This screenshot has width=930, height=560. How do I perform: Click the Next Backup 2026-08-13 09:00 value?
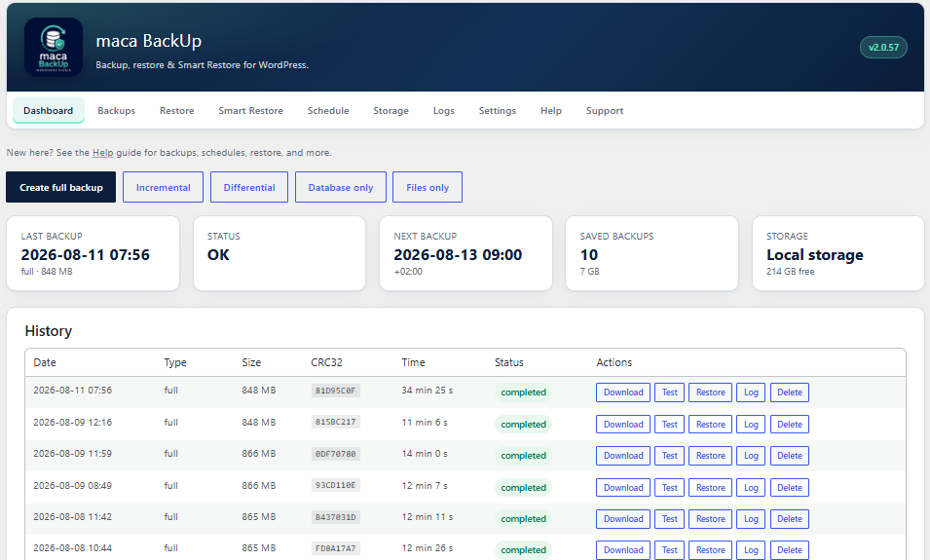pos(458,255)
